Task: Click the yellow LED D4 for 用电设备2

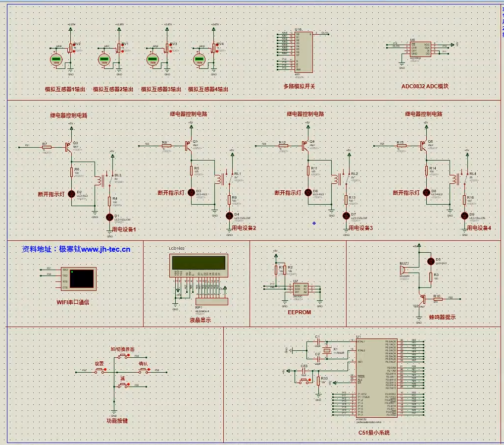Action: (x=229, y=216)
